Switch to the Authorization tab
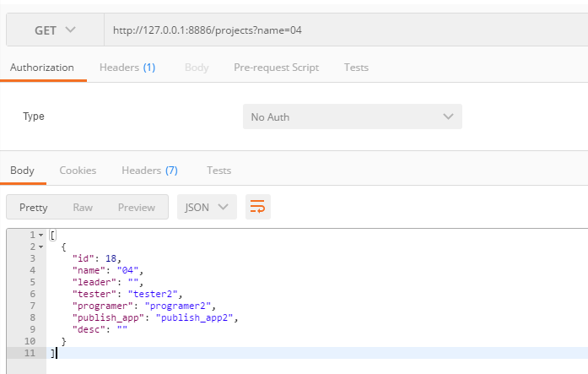The height and width of the screenshot is (374, 588). pos(42,68)
